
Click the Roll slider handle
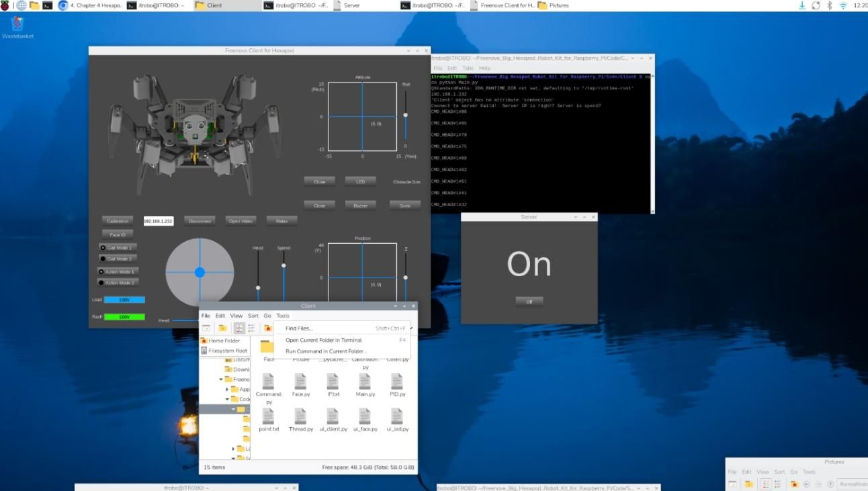(405, 116)
